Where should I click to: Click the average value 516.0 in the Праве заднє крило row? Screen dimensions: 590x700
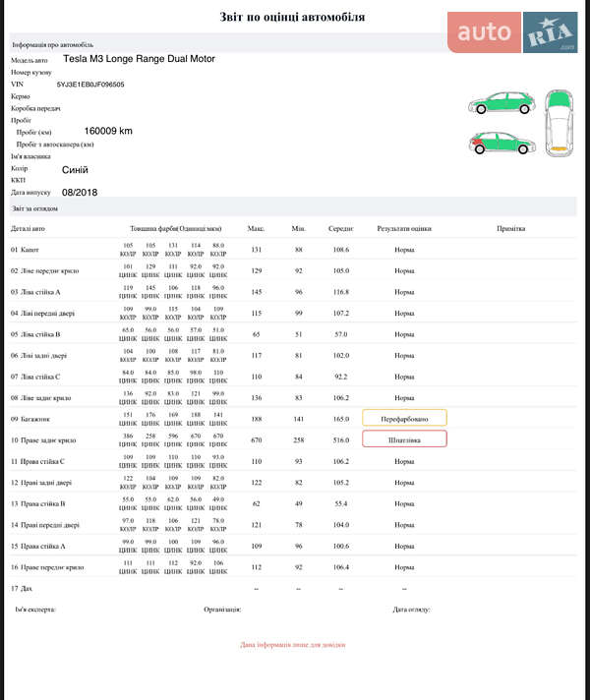point(341,440)
